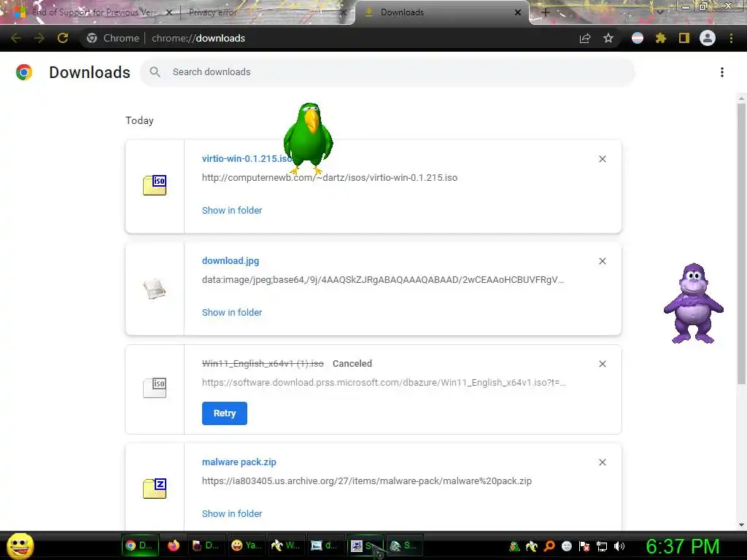
Task: Open the side panel icon in toolbar
Action: (x=684, y=38)
